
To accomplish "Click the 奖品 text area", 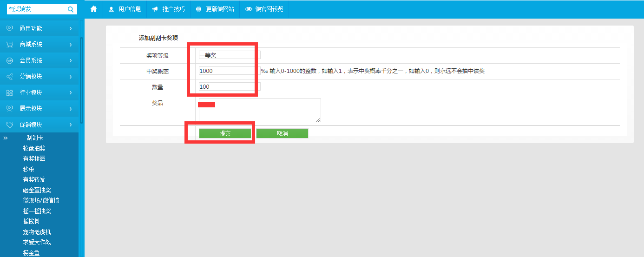I will tap(260, 110).
